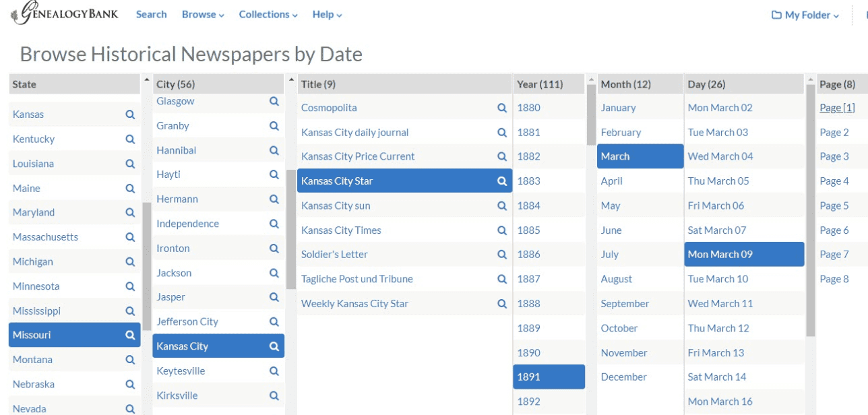The height and width of the screenshot is (415, 868).
Task: Open the Collections dropdown menu
Action: (x=268, y=14)
